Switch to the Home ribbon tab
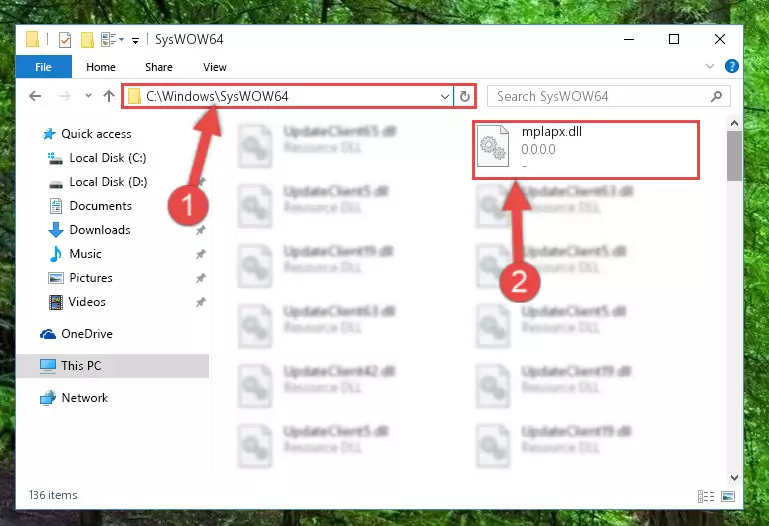769x526 pixels. [x=101, y=67]
